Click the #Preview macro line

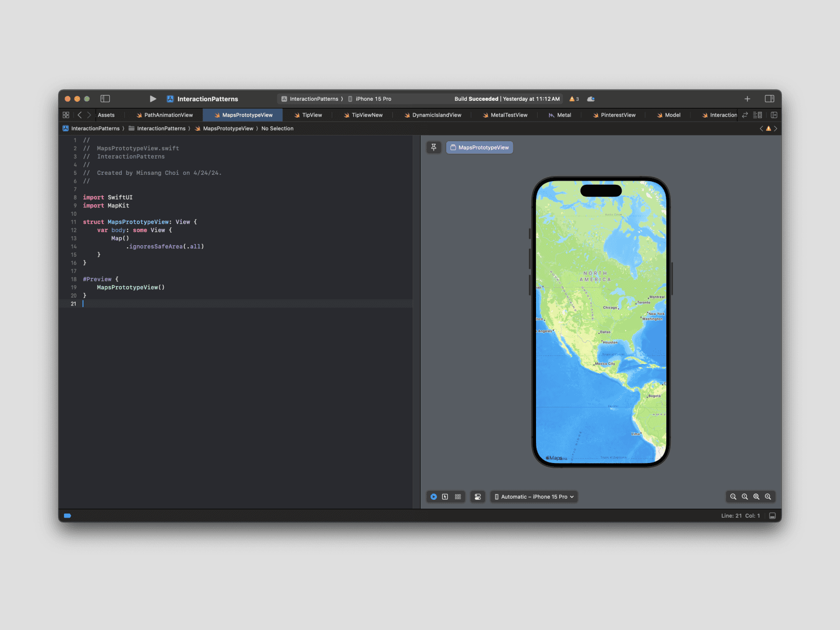coord(101,279)
